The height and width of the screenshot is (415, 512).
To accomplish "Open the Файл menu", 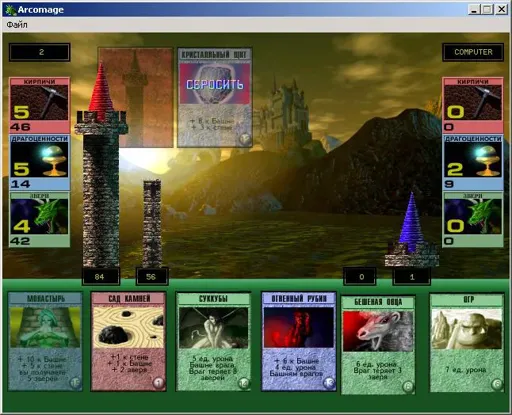I will [17, 25].
